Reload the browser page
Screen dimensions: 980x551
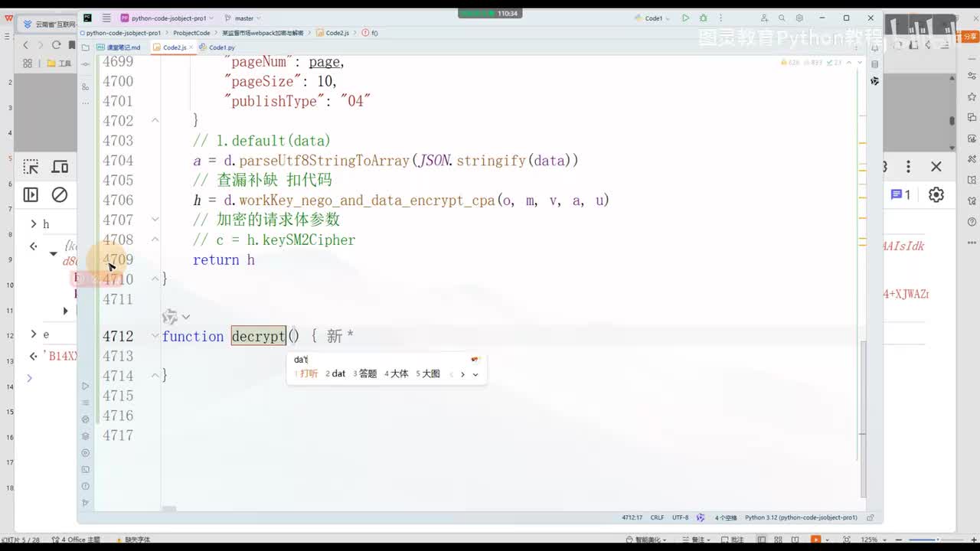click(x=56, y=45)
